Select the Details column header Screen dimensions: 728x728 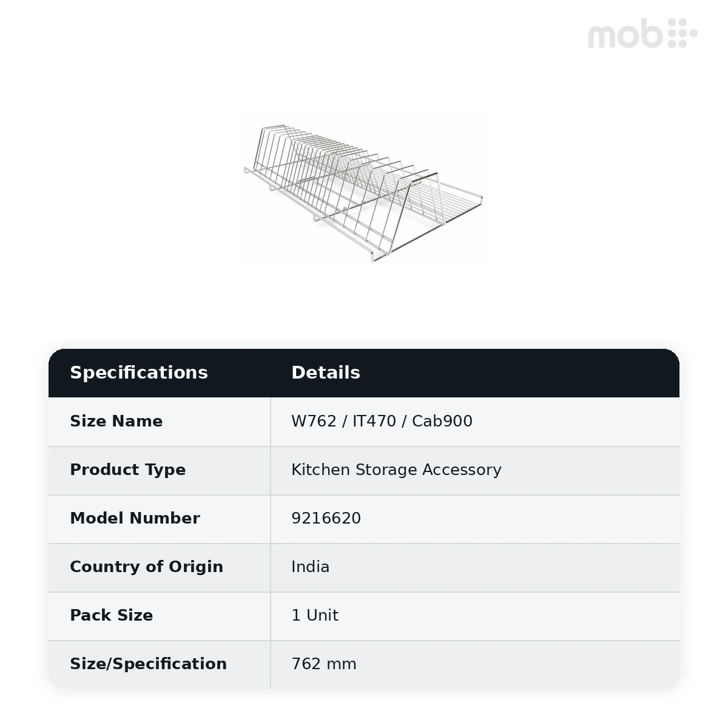pyautogui.click(x=326, y=372)
